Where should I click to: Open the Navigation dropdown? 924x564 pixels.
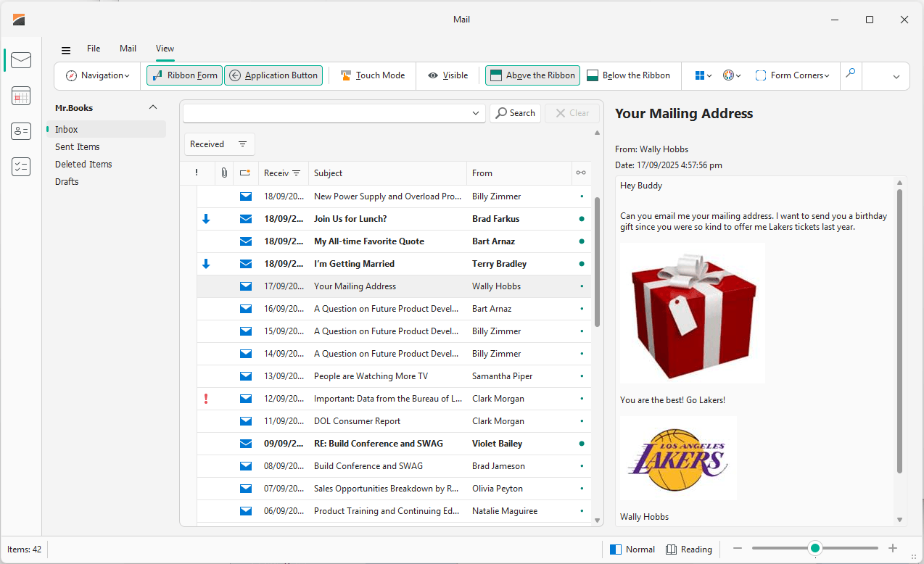click(97, 75)
